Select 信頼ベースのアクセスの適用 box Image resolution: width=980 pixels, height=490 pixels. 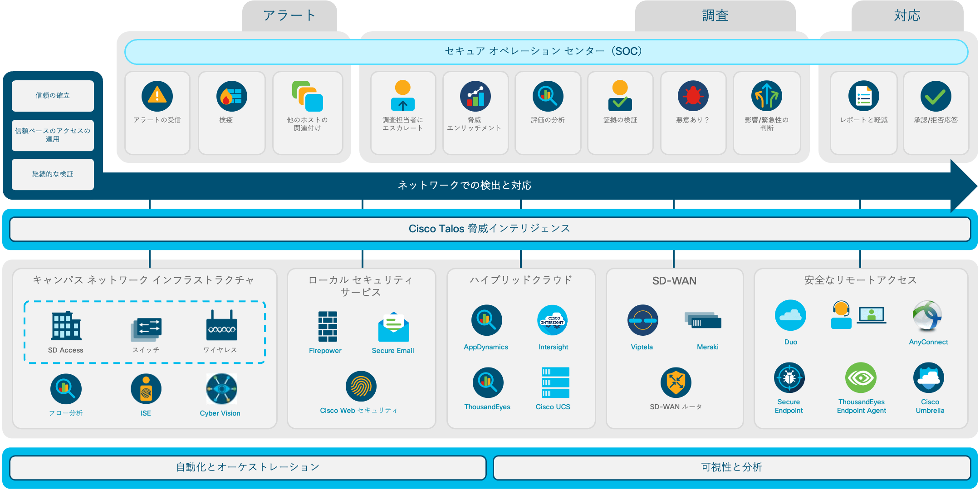pos(53,135)
